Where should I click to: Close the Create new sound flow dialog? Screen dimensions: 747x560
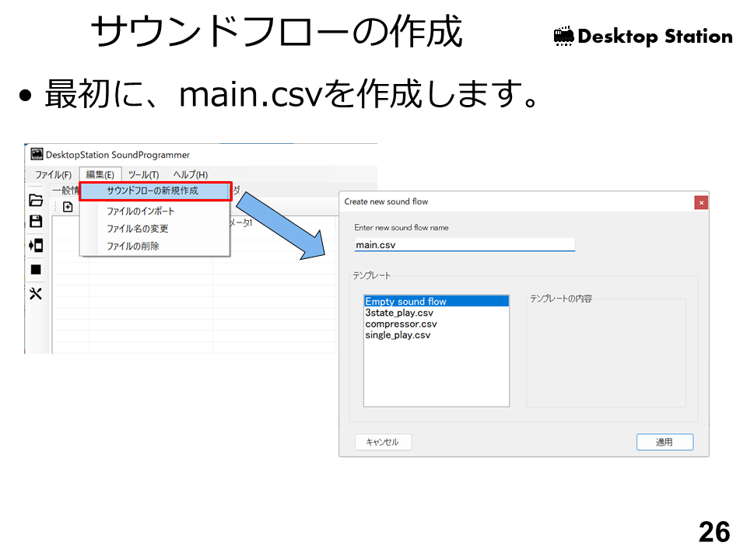click(x=701, y=202)
